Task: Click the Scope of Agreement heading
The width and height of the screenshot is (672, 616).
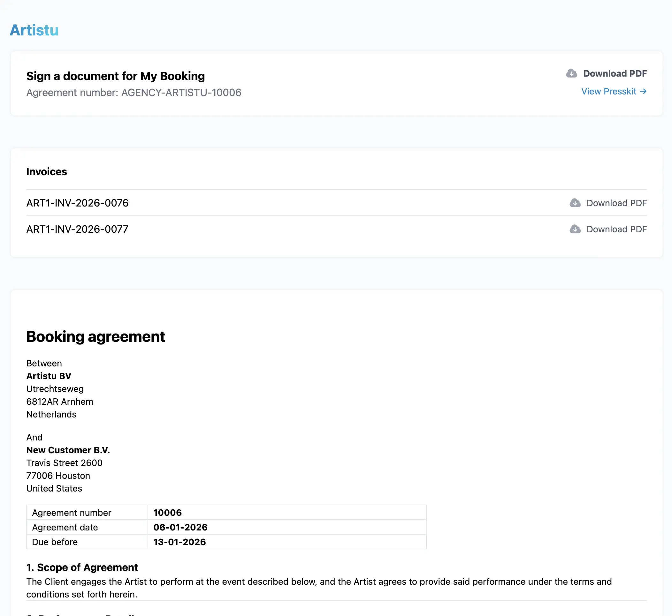Action: click(82, 567)
